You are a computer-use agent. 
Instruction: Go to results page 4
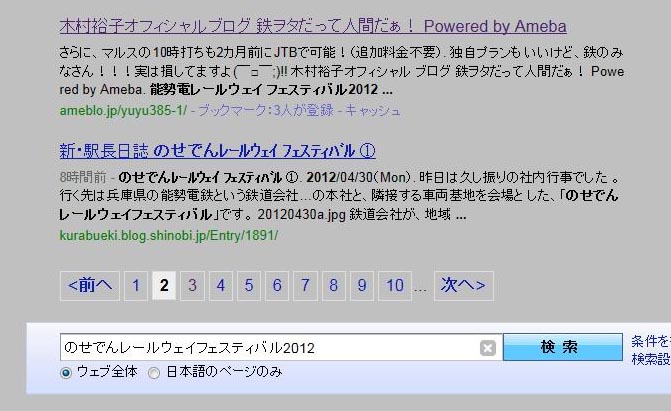tap(221, 286)
